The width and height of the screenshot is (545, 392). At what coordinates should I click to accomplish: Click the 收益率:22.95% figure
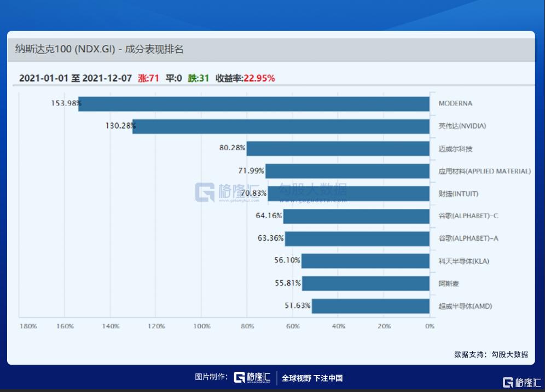tap(245, 78)
